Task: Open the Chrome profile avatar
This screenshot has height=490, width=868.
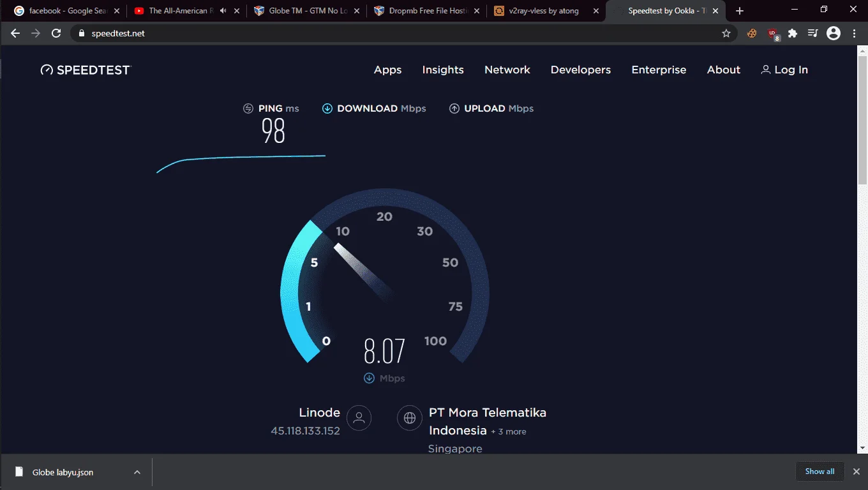Action: (x=834, y=33)
